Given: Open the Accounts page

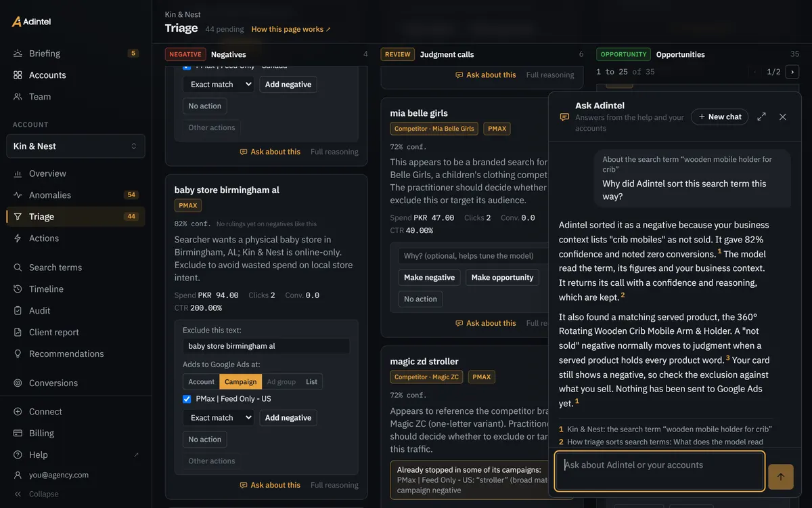Looking at the screenshot, I should point(76,75).
